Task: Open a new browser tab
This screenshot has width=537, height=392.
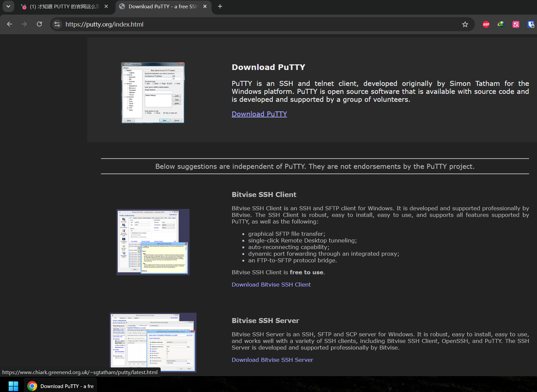Action: (220, 6)
